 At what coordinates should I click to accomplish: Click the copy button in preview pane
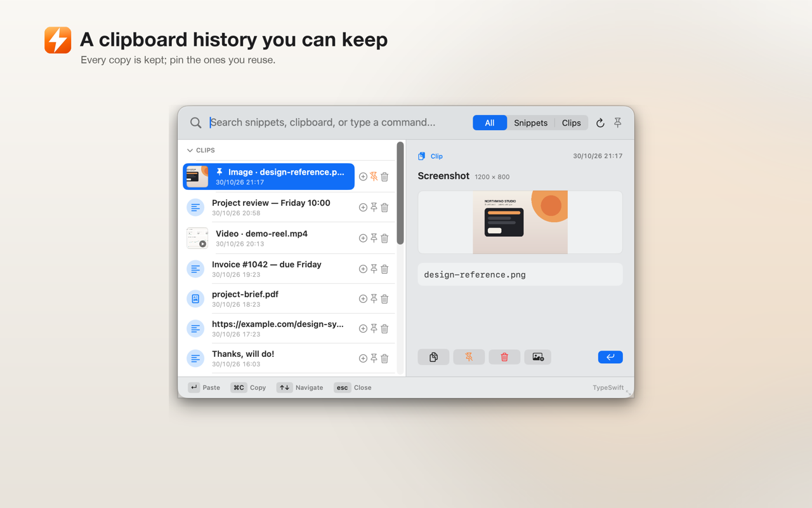tap(433, 357)
